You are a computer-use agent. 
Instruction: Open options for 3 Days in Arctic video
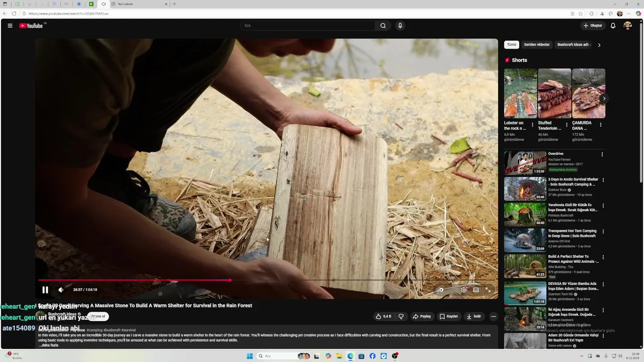point(603,180)
